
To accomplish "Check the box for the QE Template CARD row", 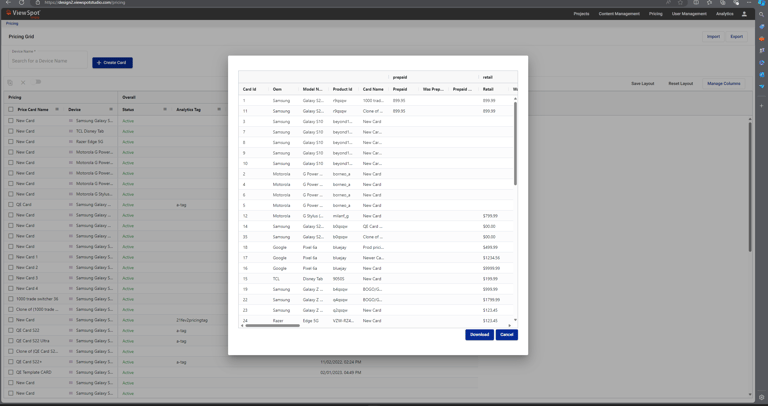I will [x=11, y=372].
